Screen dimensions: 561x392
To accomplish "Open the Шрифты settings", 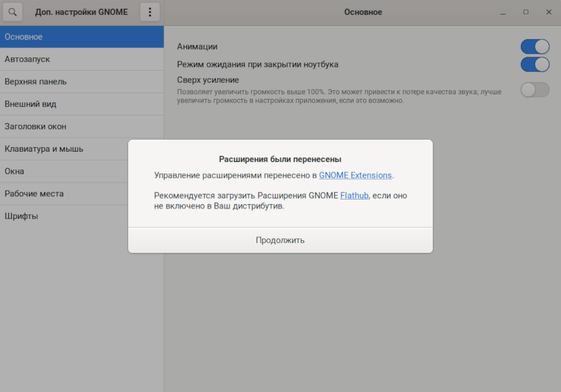I will click(x=64, y=216).
